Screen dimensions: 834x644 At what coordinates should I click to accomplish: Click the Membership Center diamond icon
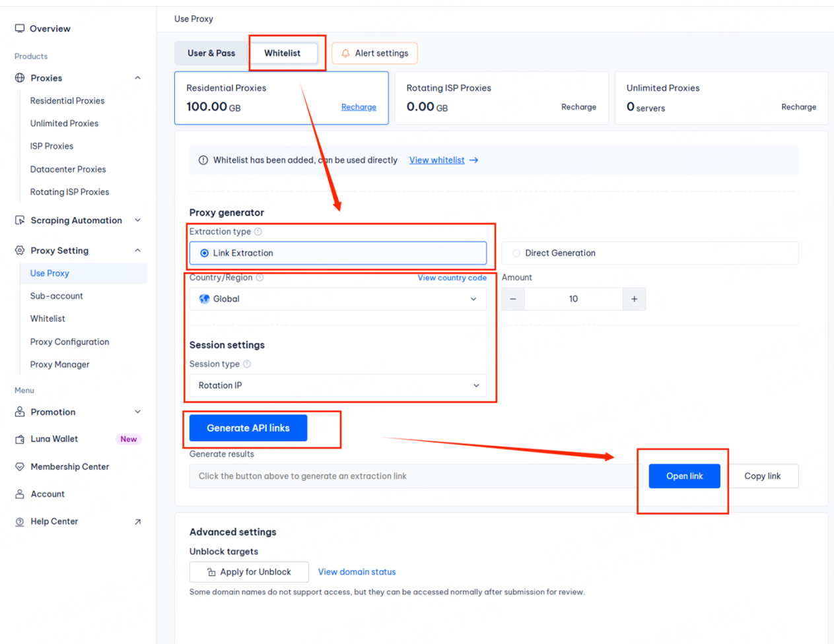coord(20,467)
